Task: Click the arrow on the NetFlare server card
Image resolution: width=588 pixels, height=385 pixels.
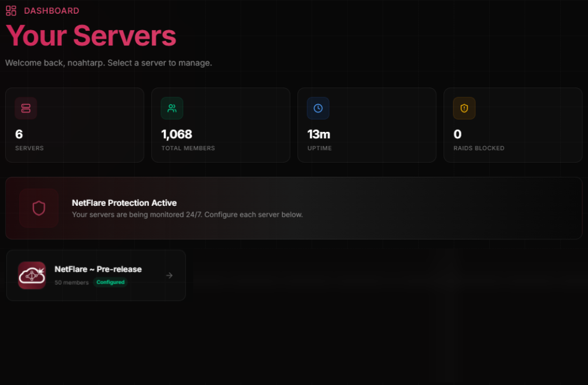Action: 169,275
